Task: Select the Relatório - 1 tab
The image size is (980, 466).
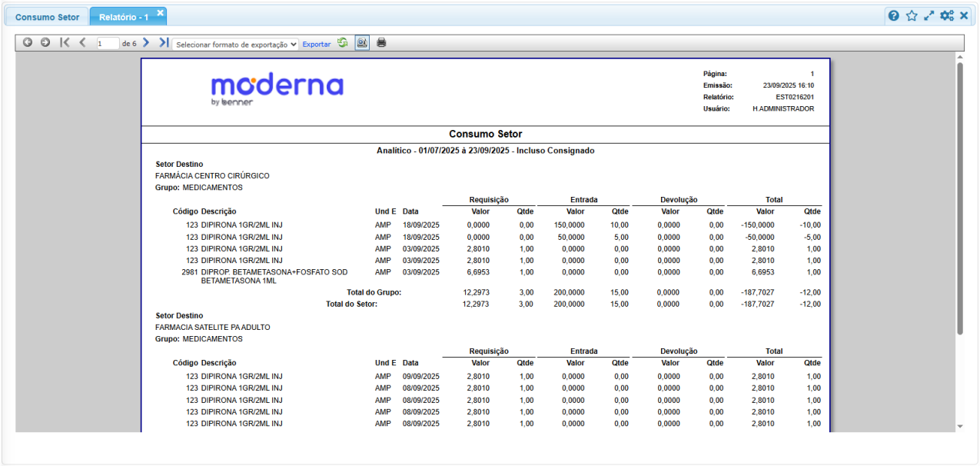Action: (x=123, y=17)
